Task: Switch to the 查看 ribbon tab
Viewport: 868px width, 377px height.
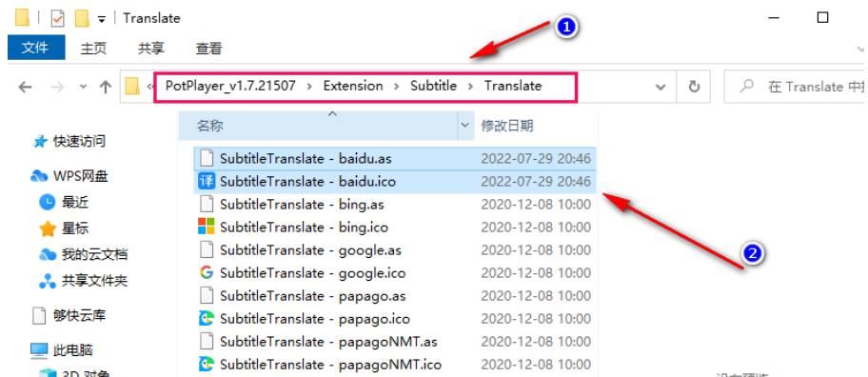Action: click(208, 49)
